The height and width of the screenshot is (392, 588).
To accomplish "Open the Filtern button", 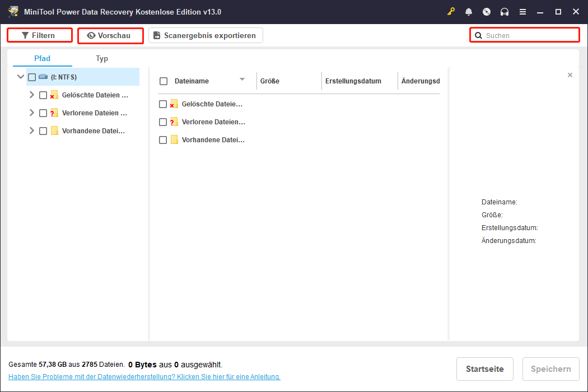I will [40, 35].
